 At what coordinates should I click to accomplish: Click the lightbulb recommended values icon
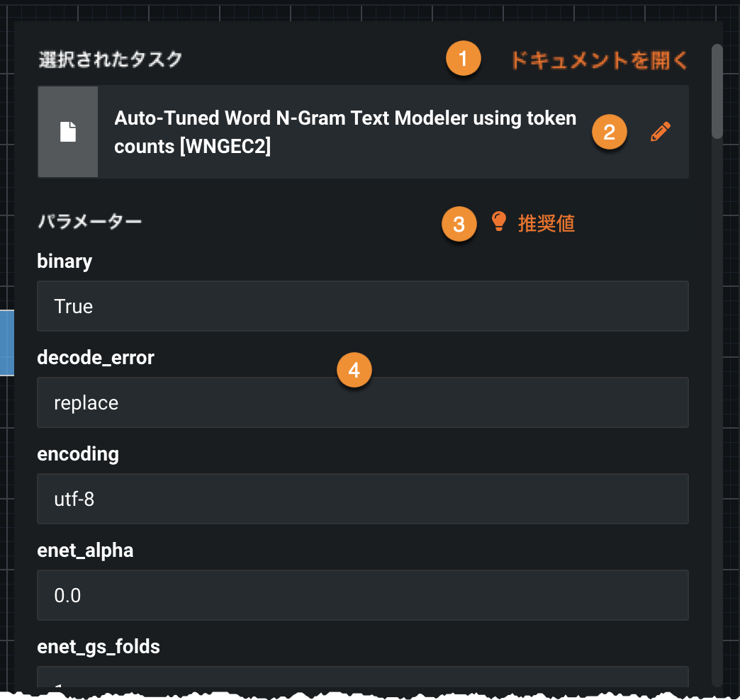[x=499, y=222]
